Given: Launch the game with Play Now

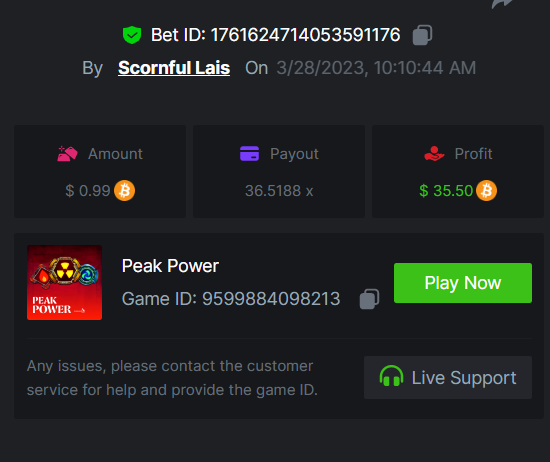Looking at the screenshot, I should pyautogui.click(x=463, y=283).
